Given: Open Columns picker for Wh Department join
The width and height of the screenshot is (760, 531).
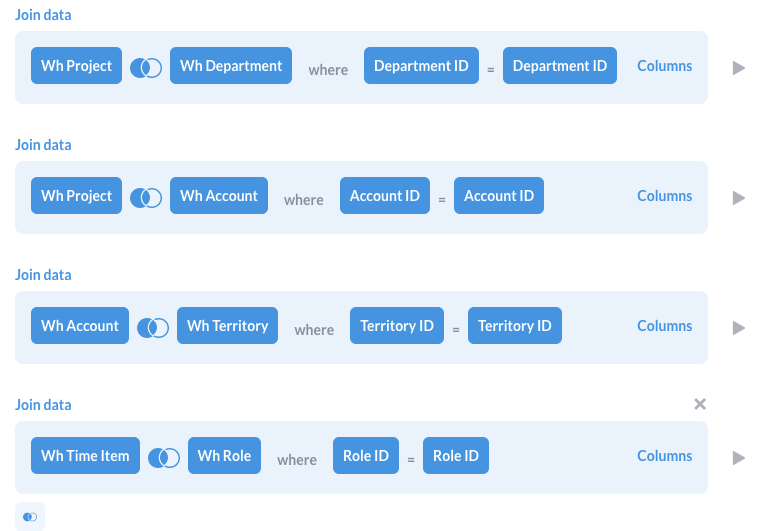Looking at the screenshot, I should 665,66.
